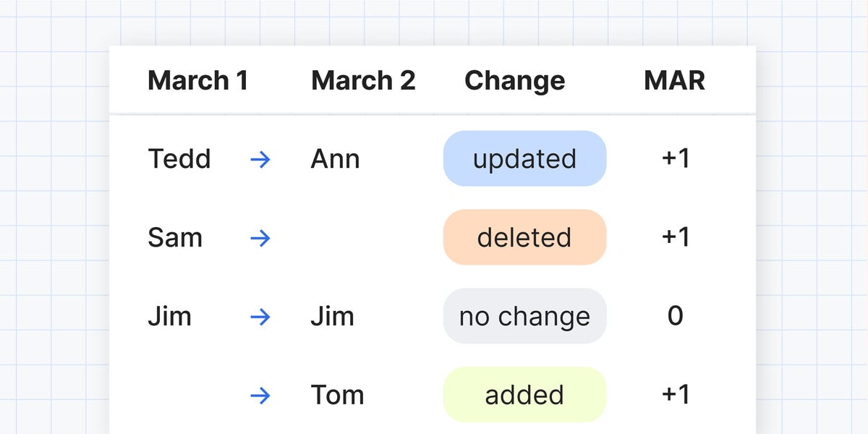
Task: Click the arrow next to Tedd
Action: [260, 159]
